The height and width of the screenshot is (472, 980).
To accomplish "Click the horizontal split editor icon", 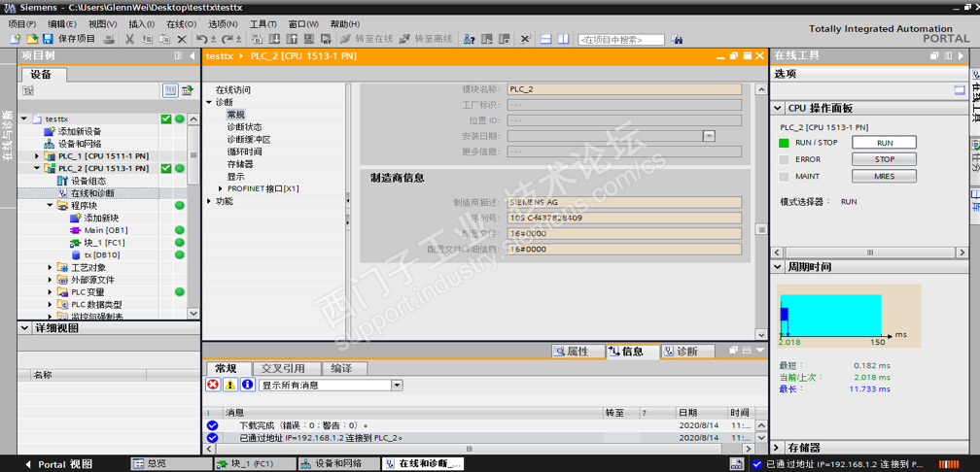I will (x=545, y=39).
